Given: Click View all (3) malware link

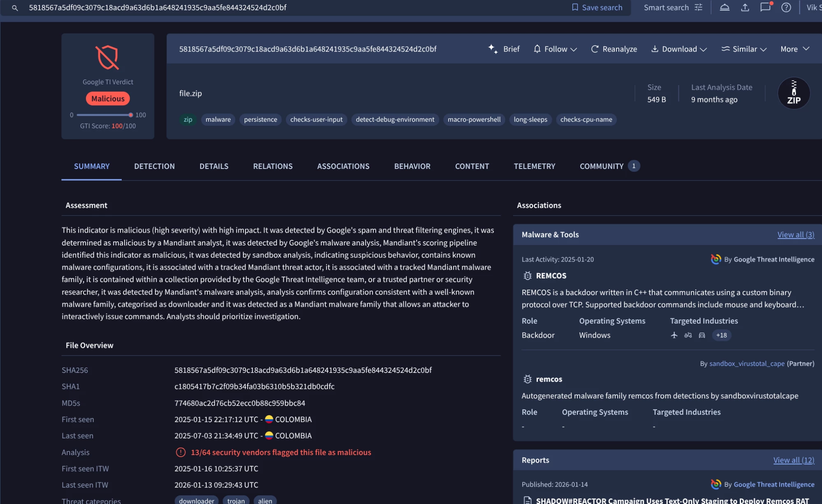Looking at the screenshot, I should coord(795,235).
